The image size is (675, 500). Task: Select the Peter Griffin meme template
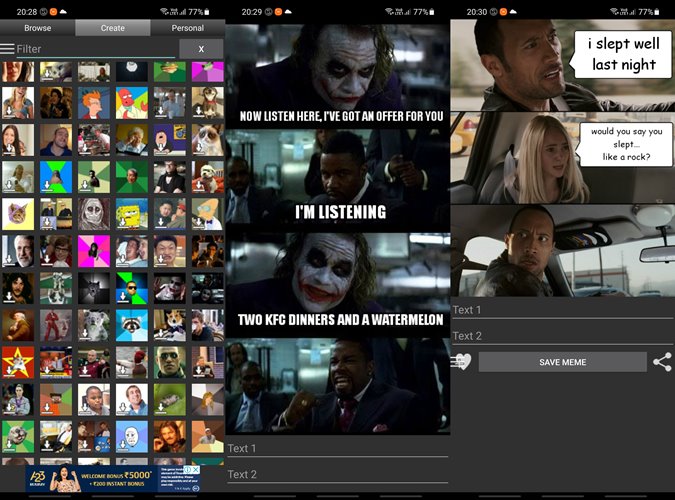coord(170,140)
